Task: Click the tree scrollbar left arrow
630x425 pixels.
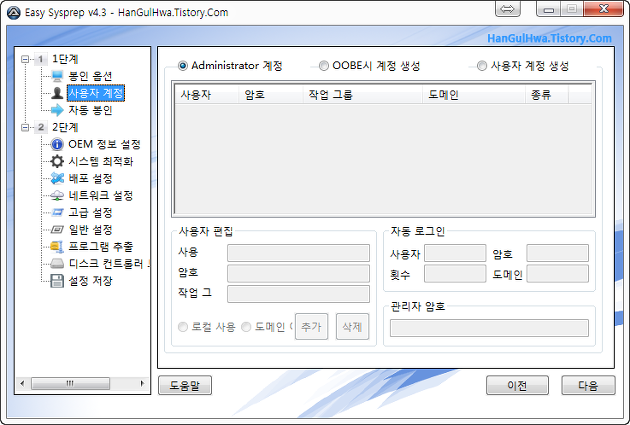Action: click(x=22, y=383)
